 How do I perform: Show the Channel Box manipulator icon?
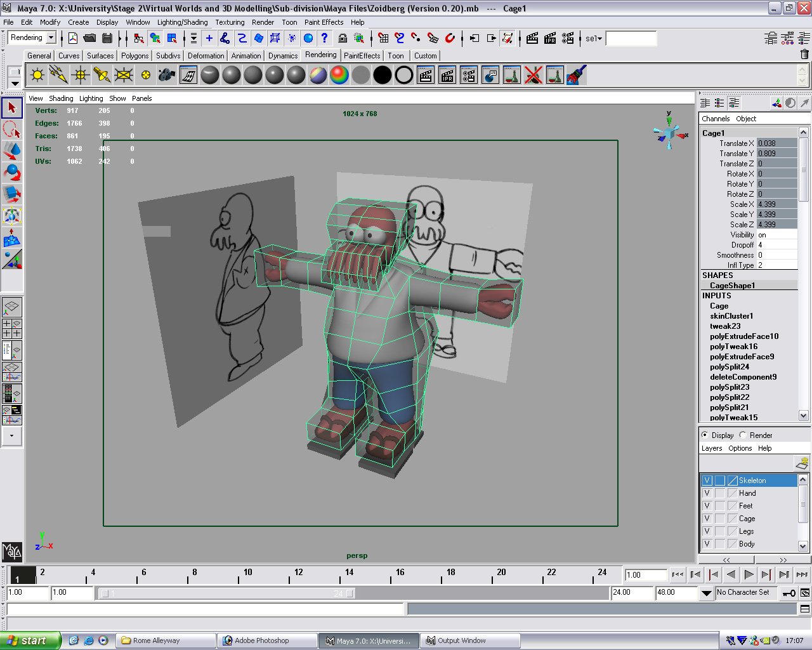(x=776, y=103)
